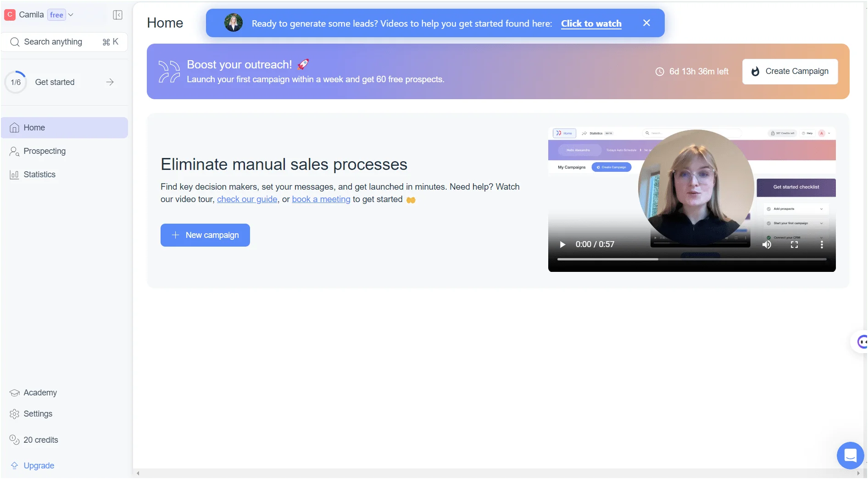Follow the 'Click to watch' link
The image size is (868, 479).
pos(591,23)
